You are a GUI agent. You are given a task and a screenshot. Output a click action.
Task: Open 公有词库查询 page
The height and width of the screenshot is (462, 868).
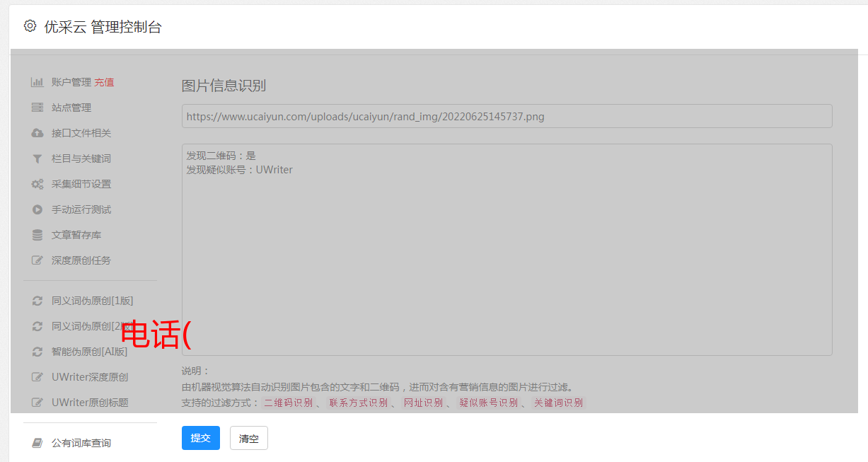tap(81, 443)
